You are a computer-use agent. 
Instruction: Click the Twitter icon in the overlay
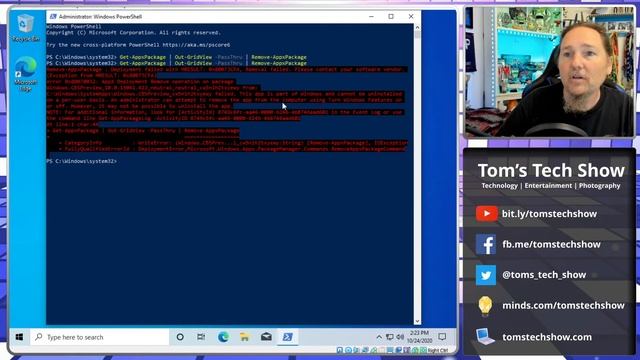coord(486,275)
